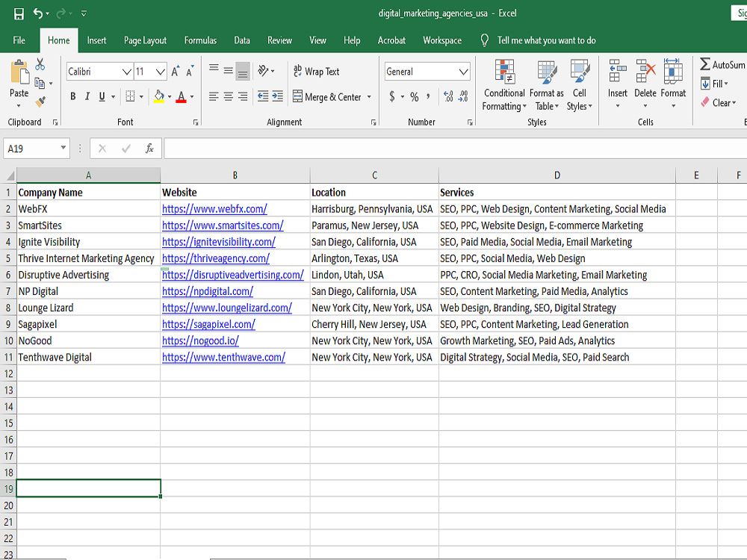Open Tell Me lightbulb search

[x=485, y=40]
